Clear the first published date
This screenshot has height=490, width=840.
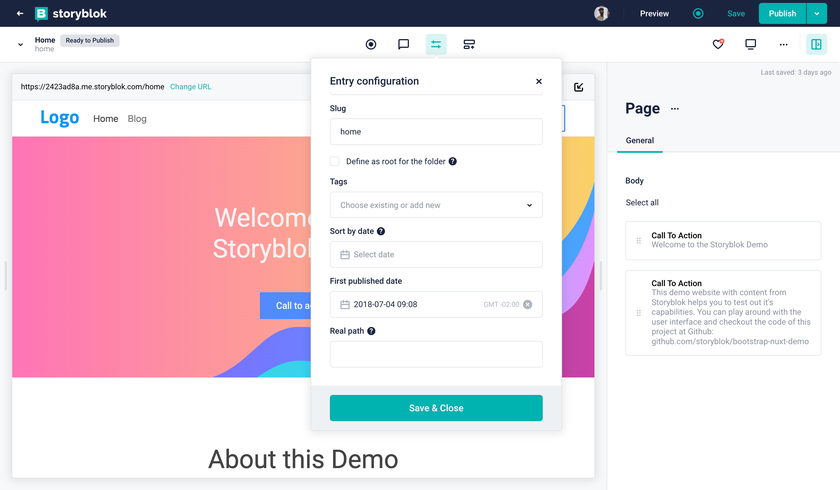(x=528, y=304)
